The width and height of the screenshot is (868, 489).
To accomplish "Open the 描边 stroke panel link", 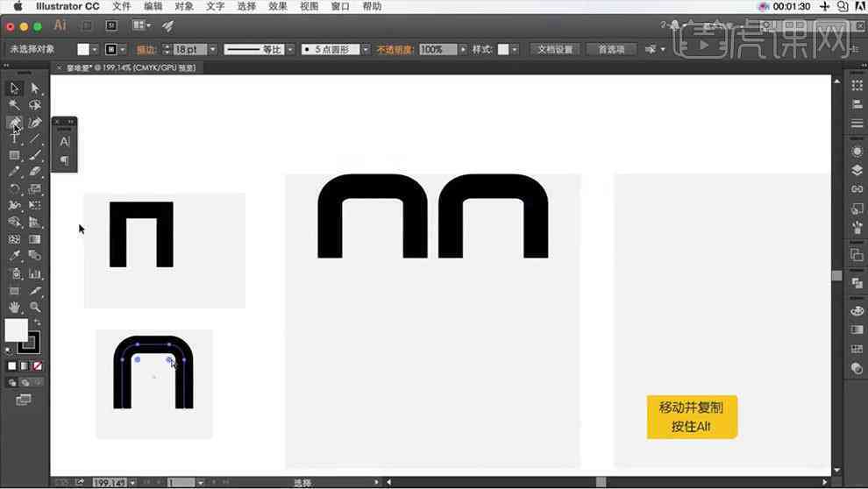I will click(x=146, y=50).
